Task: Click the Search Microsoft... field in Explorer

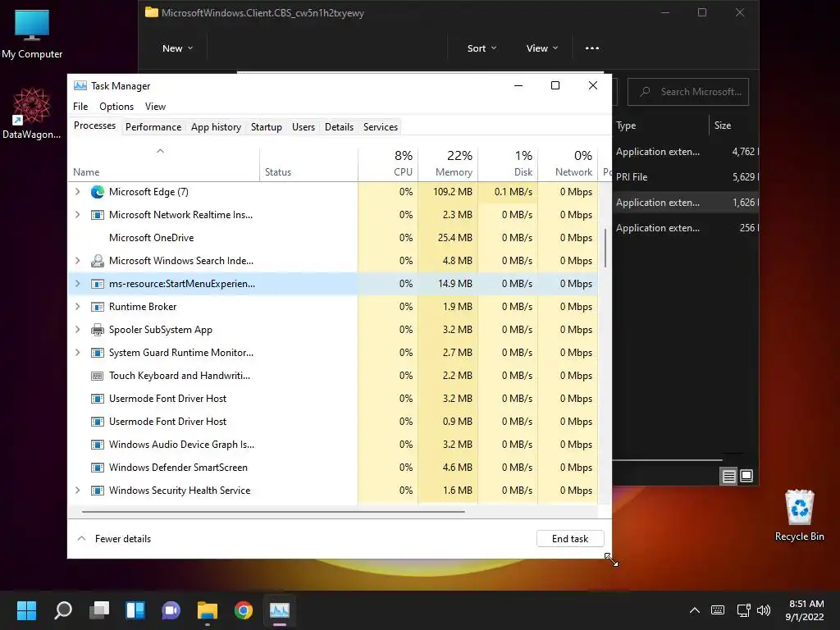Action: coord(688,92)
